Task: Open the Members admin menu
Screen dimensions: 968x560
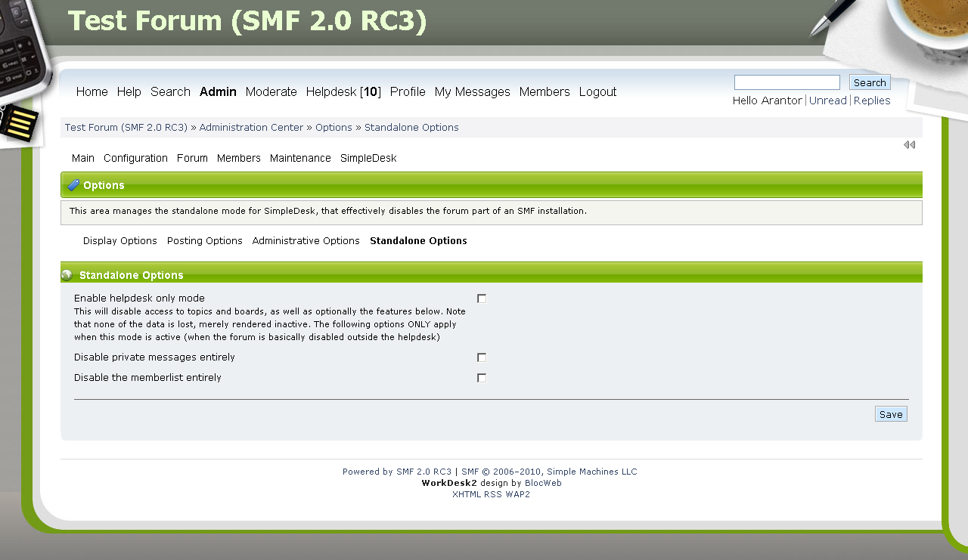Action: click(x=239, y=158)
